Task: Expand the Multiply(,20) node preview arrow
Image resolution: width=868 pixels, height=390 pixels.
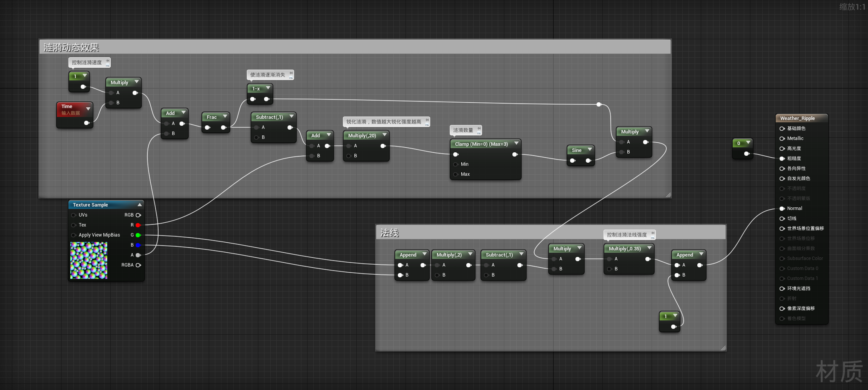Action: point(384,135)
